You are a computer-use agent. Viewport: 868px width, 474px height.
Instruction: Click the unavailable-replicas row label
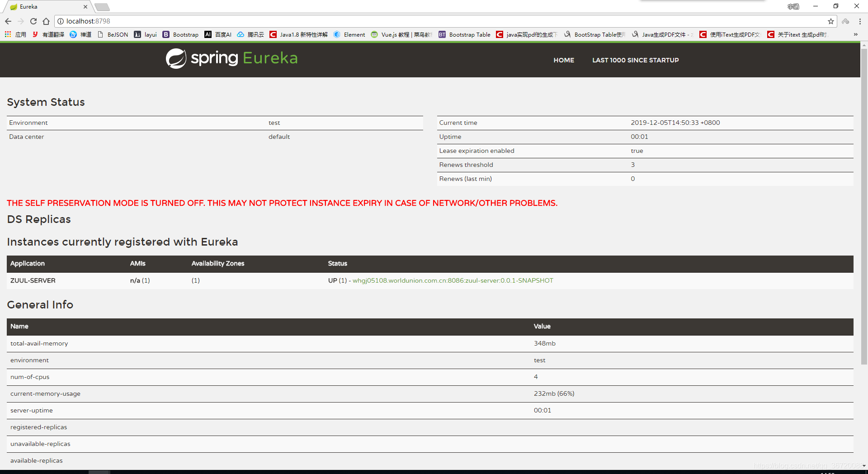[x=40, y=444]
